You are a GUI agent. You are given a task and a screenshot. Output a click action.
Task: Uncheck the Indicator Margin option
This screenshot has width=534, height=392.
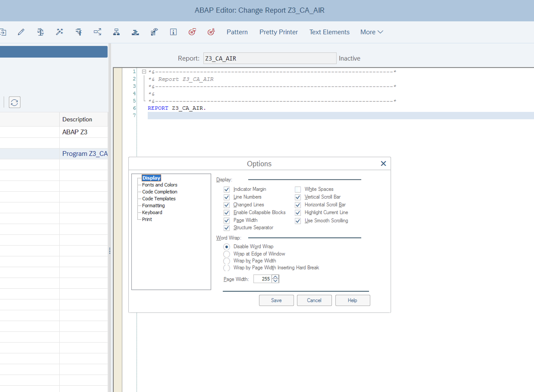tap(227, 189)
